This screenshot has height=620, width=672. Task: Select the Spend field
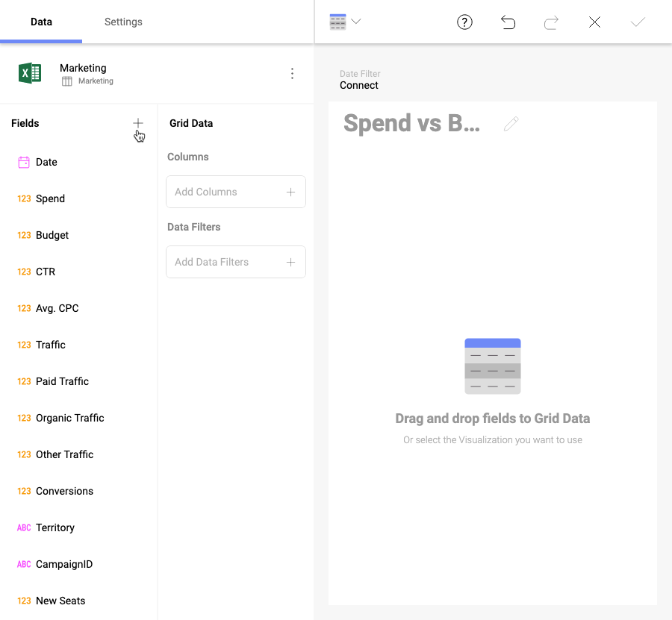tap(50, 198)
